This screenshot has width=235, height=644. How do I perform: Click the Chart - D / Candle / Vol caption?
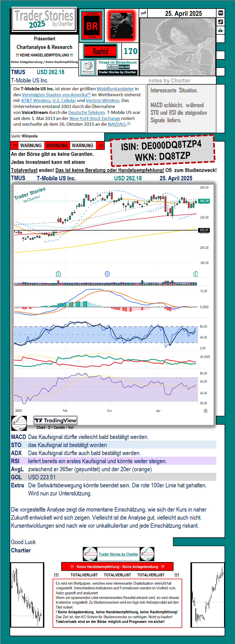(55, 428)
